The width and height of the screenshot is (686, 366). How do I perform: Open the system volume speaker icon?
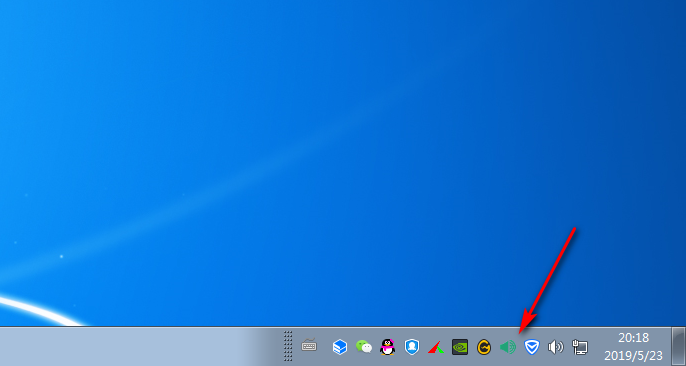(x=556, y=347)
